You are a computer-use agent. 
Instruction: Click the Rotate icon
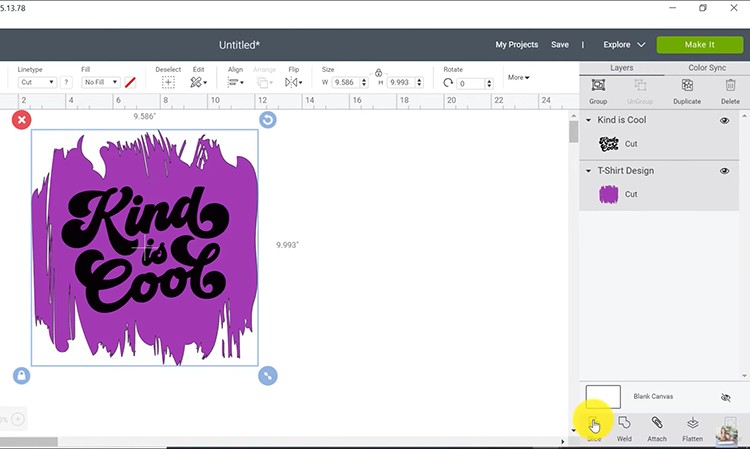(x=448, y=83)
